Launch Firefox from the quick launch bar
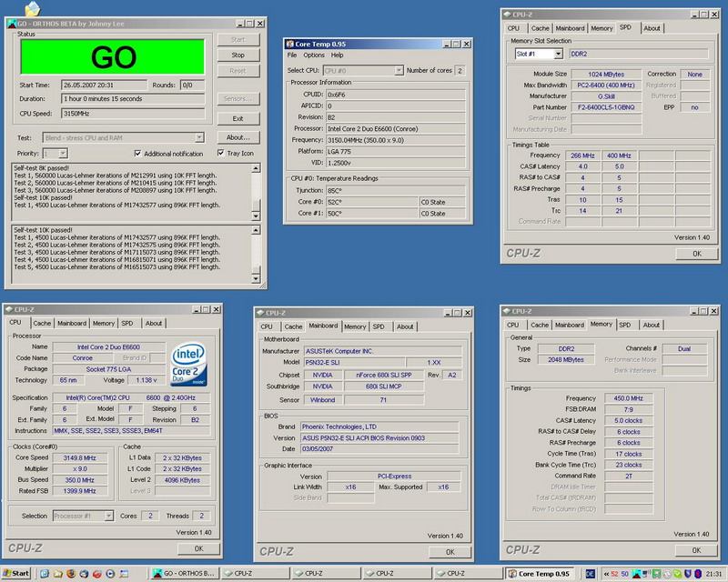The width and height of the screenshot is (728, 582). pyautogui.click(x=71, y=574)
